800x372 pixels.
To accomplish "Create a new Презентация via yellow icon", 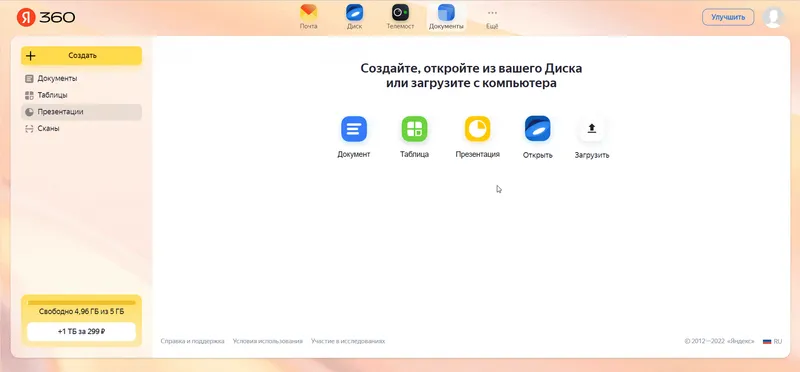I will tap(478, 129).
